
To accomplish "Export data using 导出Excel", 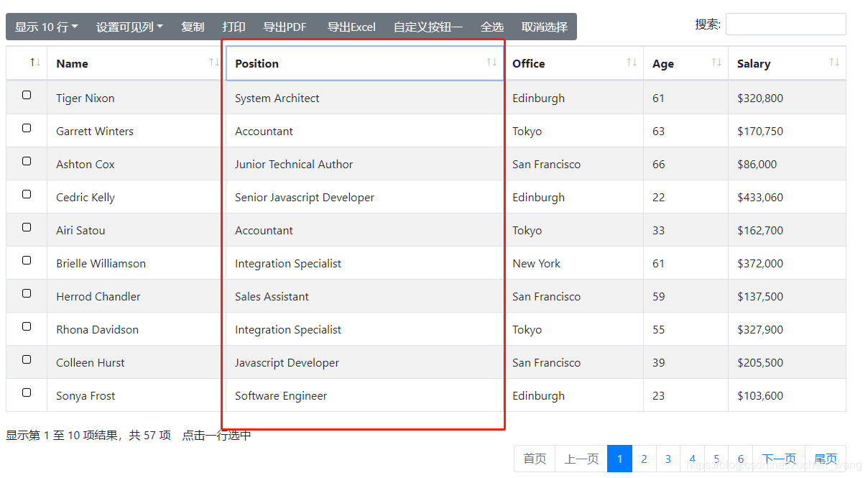I will (x=351, y=27).
